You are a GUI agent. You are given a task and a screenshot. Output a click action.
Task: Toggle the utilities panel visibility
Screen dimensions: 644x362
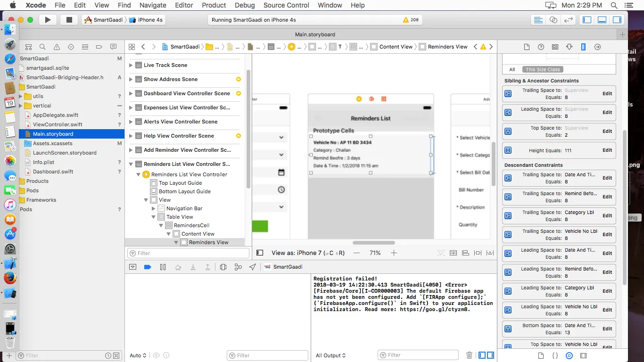pyautogui.click(x=617, y=20)
